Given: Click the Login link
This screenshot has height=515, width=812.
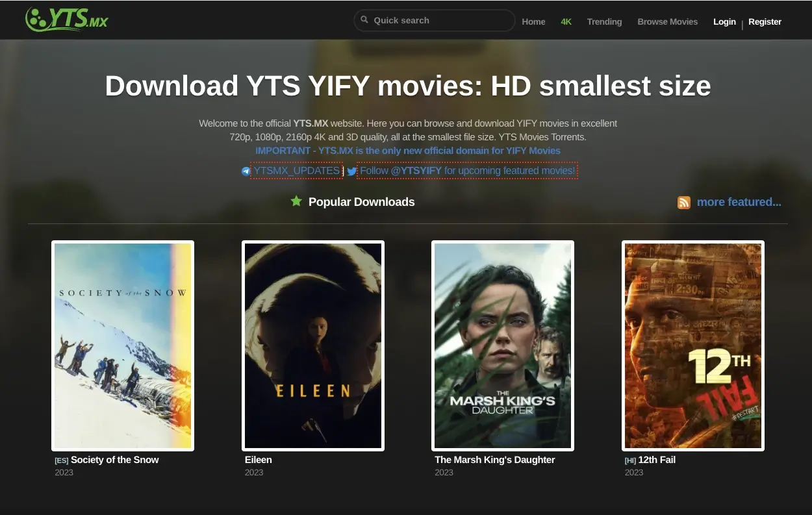Looking at the screenshot, I should (724, 21).
